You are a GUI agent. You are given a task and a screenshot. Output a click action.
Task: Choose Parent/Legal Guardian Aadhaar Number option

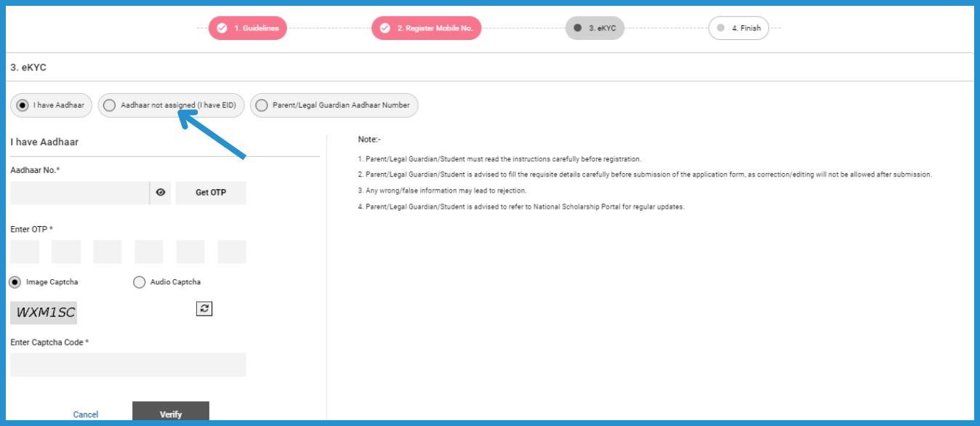coord(261,105)
